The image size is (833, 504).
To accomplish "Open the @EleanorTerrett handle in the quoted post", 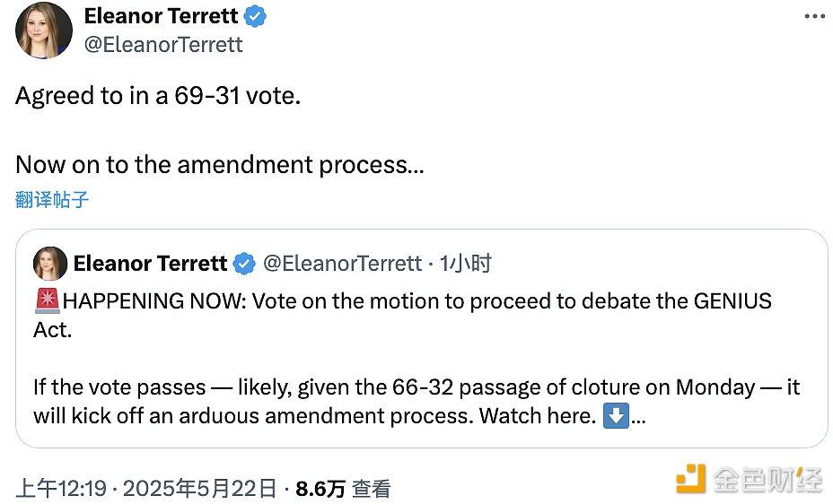I will [x=341, y=263].
